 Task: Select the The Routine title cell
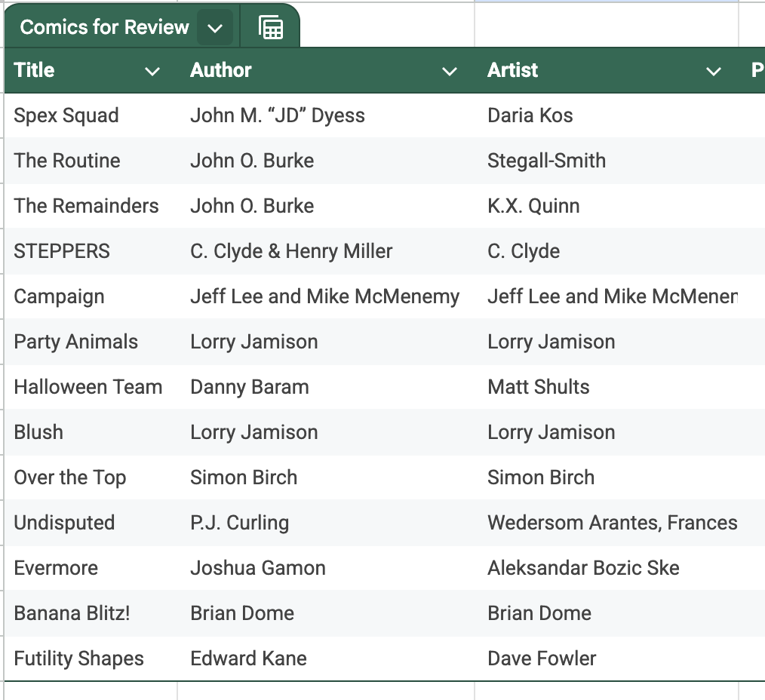point(91,161)
